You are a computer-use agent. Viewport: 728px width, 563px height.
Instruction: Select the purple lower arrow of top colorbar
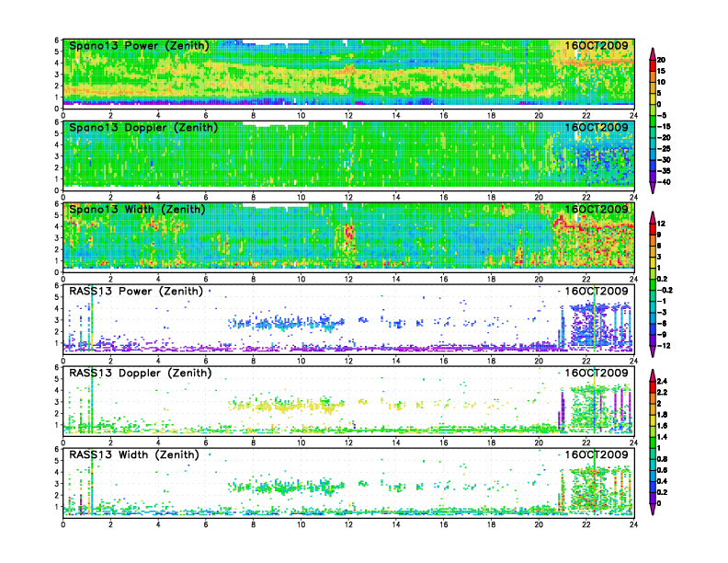(653, 189)
